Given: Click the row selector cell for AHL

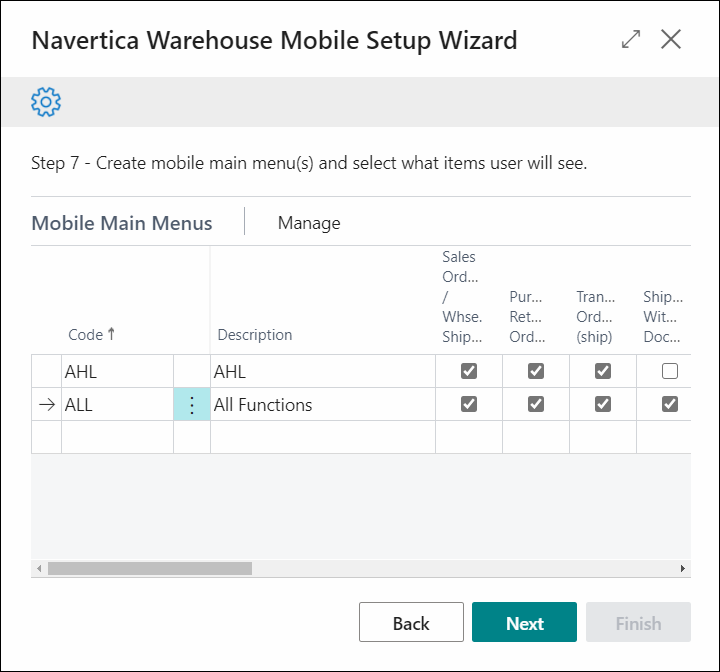Looking at the screenshot, I should click(x=47, y=371).
